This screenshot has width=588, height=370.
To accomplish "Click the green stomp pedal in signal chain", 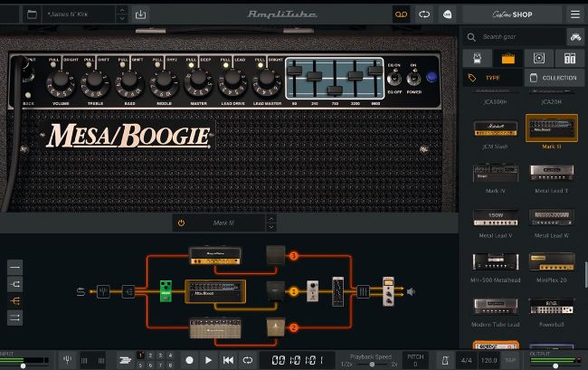I will click(x=166, y=291).
